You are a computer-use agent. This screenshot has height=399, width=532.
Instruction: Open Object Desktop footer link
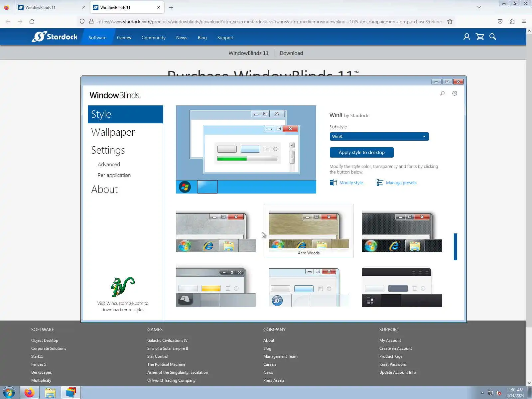[x=45, y=340]
